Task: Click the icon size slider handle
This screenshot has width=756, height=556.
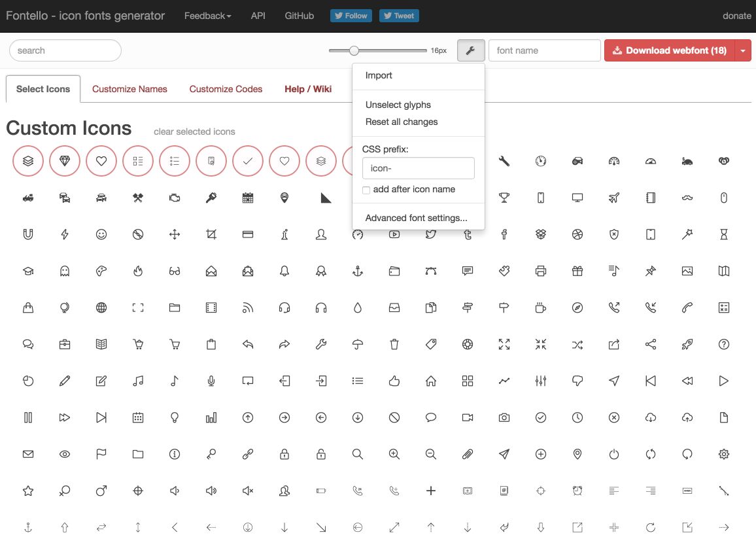Action: 354,50
